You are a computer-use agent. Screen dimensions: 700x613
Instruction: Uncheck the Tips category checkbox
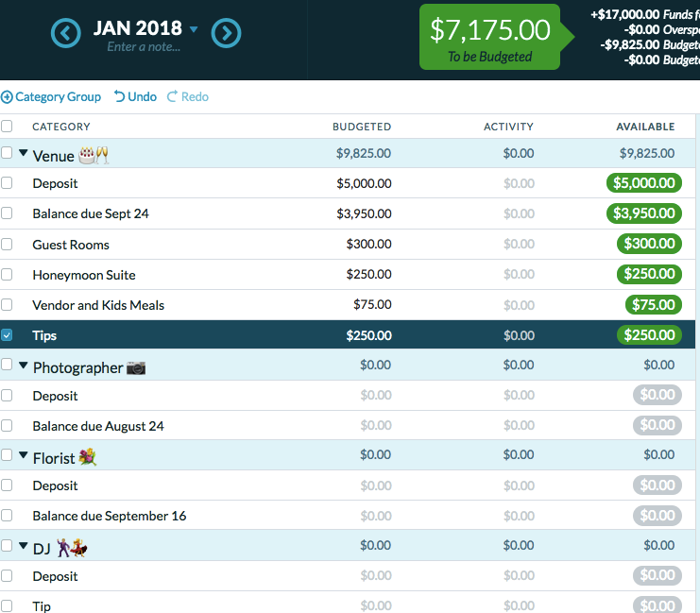(7, 335)
